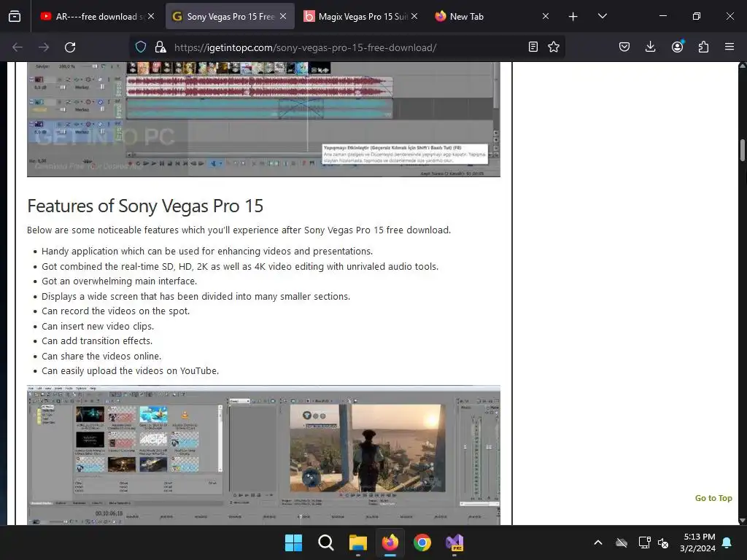Show site security padlock information

[160, 47]
